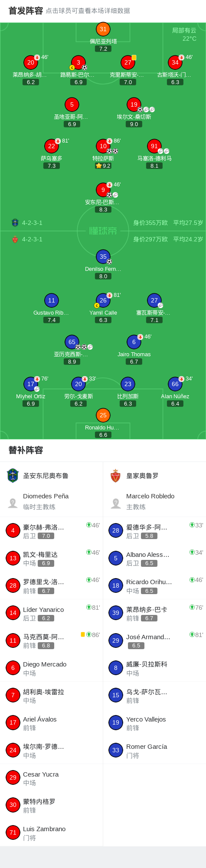Select substitute Líder Yanarico number 14
The width and height of the screenshot is (206, 868).
coord(51,613)
